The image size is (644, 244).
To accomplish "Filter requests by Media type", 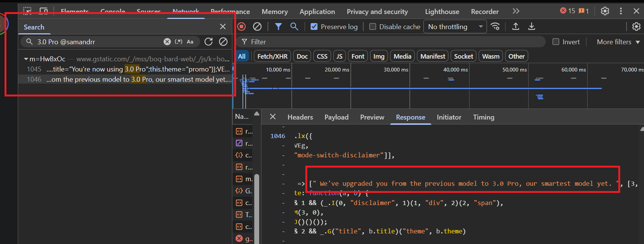I will click(402, 56).
